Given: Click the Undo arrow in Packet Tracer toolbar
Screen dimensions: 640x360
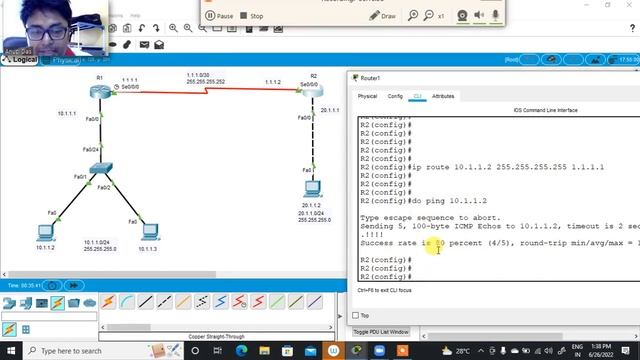Looking at the screenshot, I should [142, 28].
